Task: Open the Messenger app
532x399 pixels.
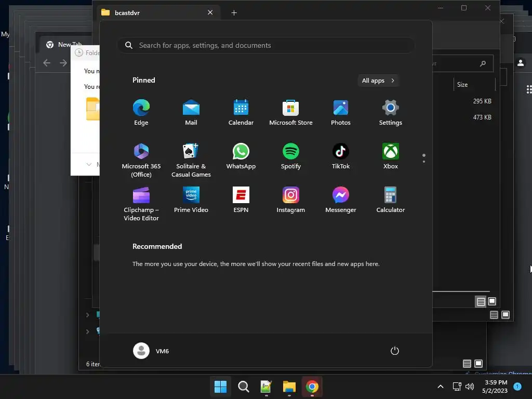Action: 341,200
